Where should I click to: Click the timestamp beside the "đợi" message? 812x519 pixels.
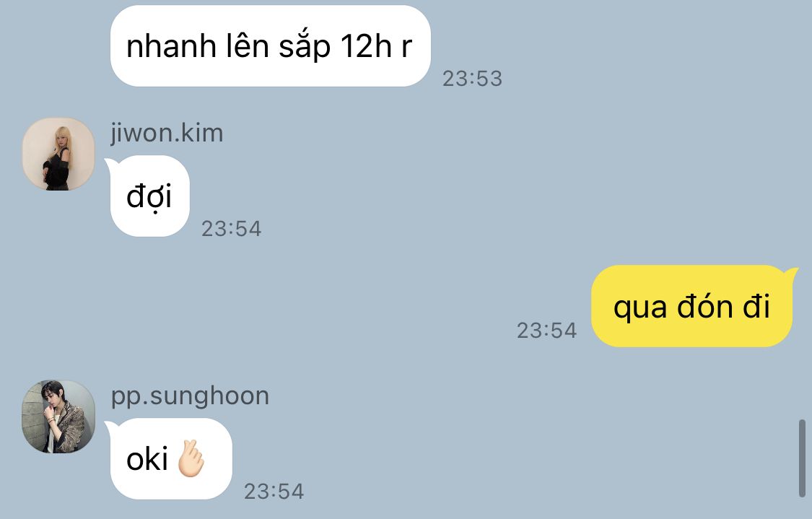click(232, 229)
